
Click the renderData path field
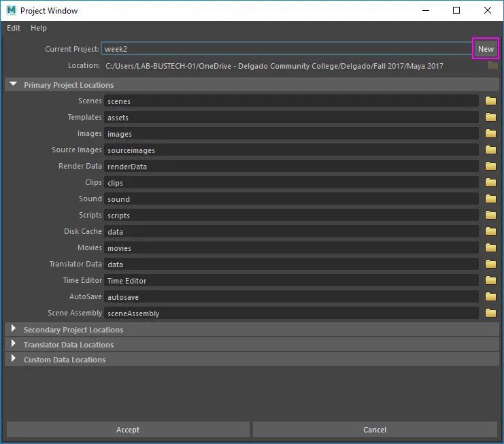(x=291, y=167)
